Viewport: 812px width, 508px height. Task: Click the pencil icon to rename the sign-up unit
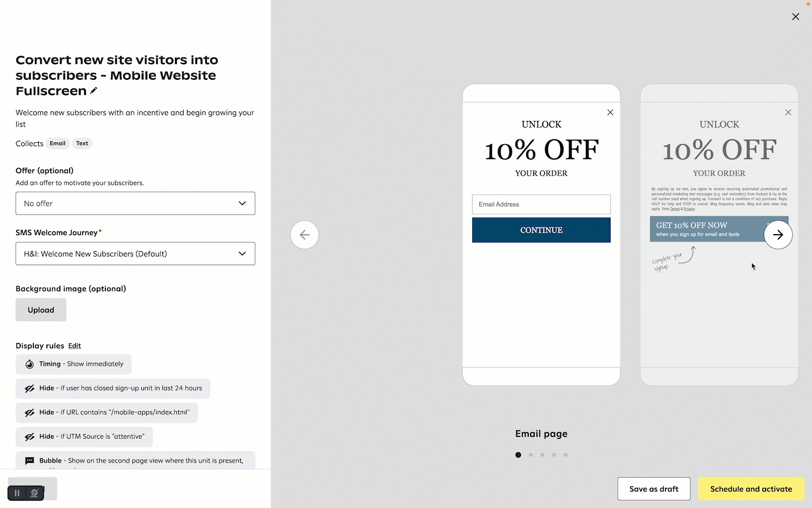pyautogui.click(x=94, y=90)
